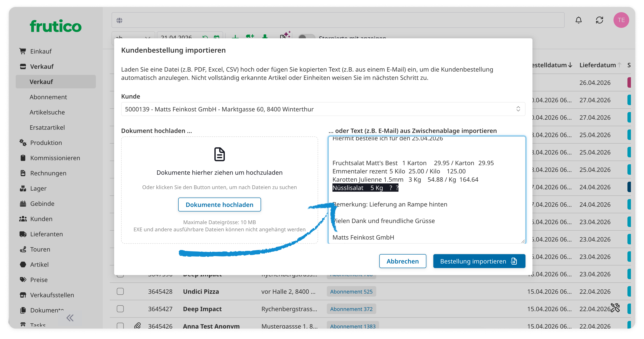This screenshot has height=339, width=644.
Task: Click the 'Fruchtsalat Matt's Best' line
Action: coord(413,163)
